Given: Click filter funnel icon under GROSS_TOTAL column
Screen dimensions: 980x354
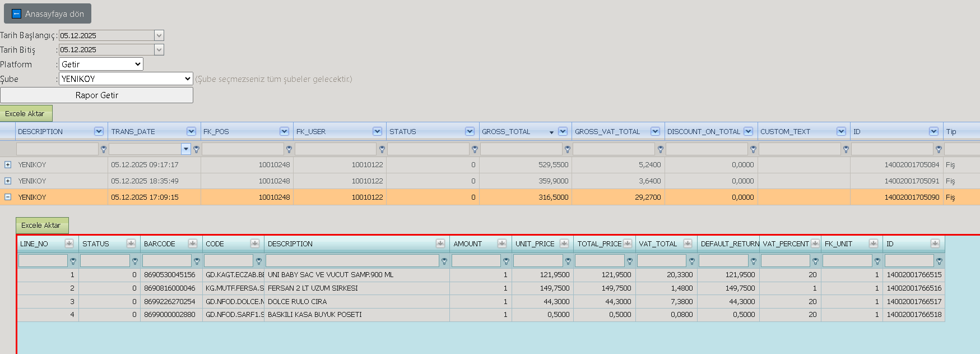Looking at the screenshot, I should coord(568,149).
